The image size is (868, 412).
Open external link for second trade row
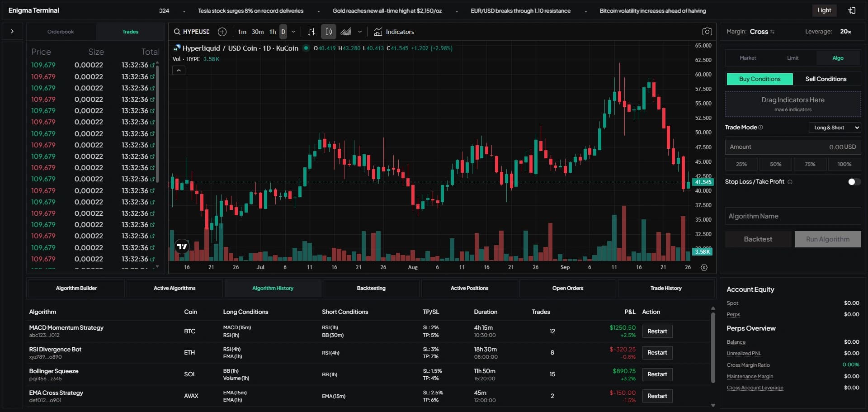(x=152, y=77)
